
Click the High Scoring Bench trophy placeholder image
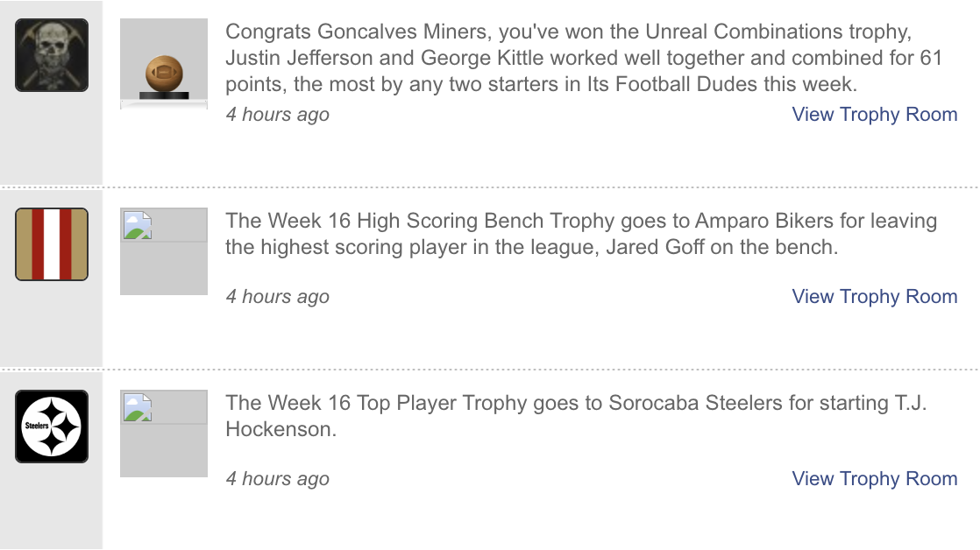coord(163,250)
